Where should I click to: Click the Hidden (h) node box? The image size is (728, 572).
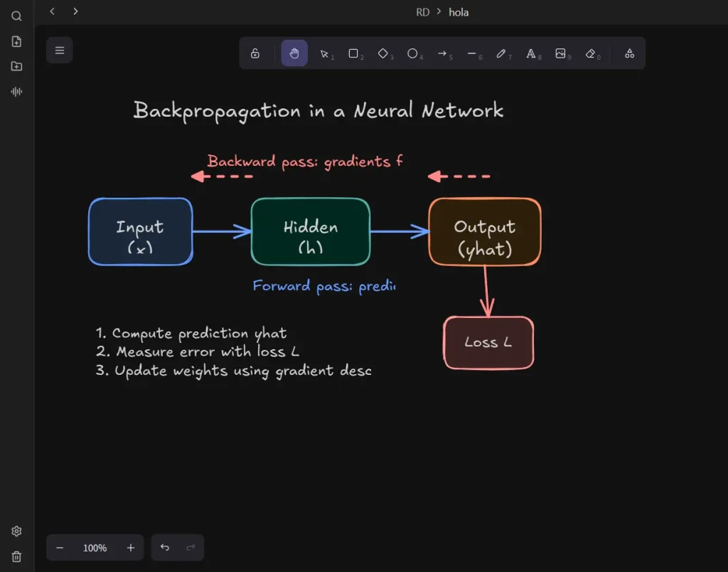[311, 232]
